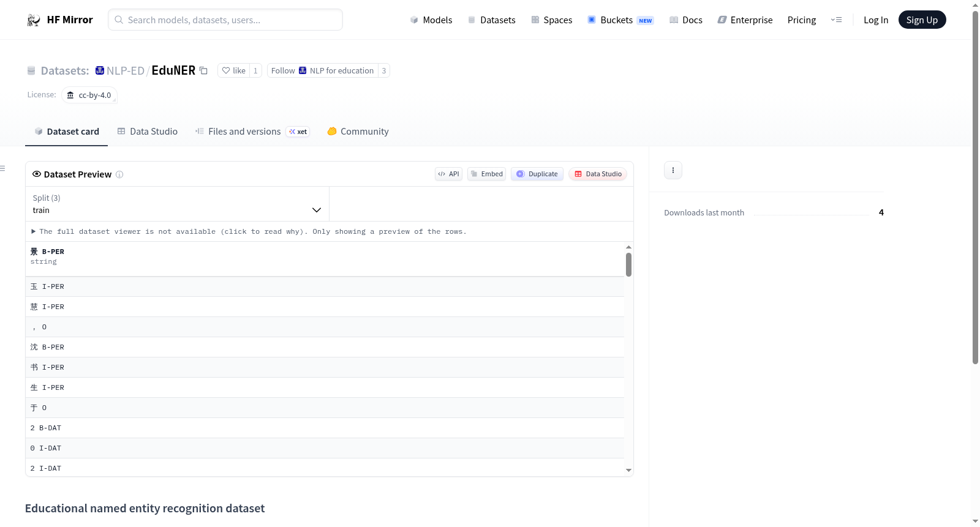Click the 'Datasets:' breadcrumb label
Screen dimensions: 980x527
coord(65,71)
